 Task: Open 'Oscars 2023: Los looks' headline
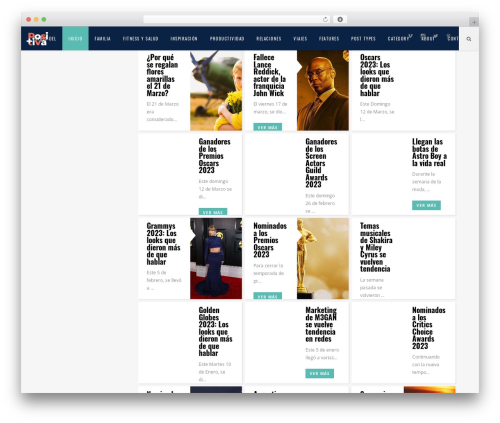tap(377, 75)
